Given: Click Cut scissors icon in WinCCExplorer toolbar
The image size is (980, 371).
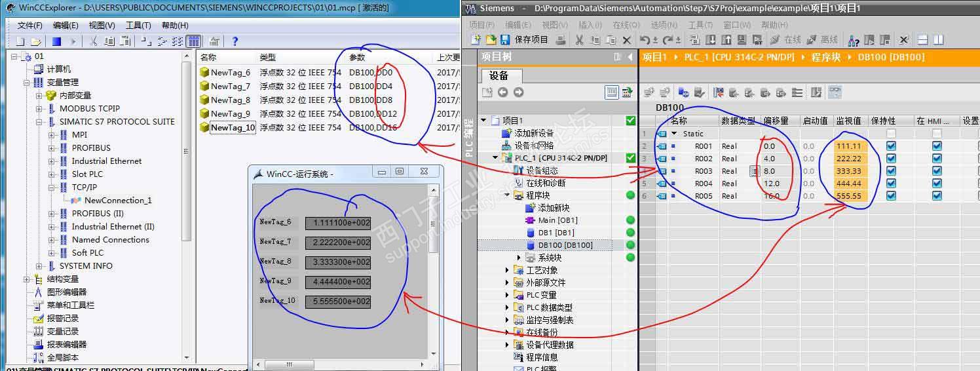Looking at the screenshot, I should coord(93,41).
